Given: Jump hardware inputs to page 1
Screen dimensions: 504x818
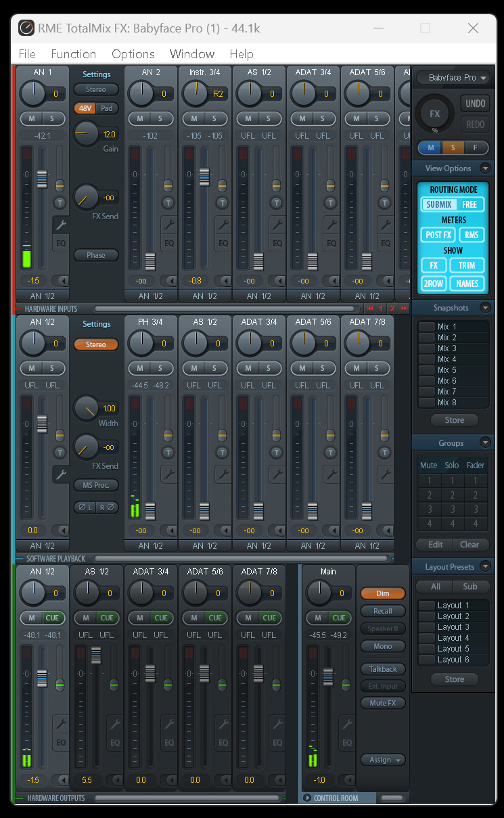Looking at the screenshot, I should pyautogui.click(x=381, y=309).
